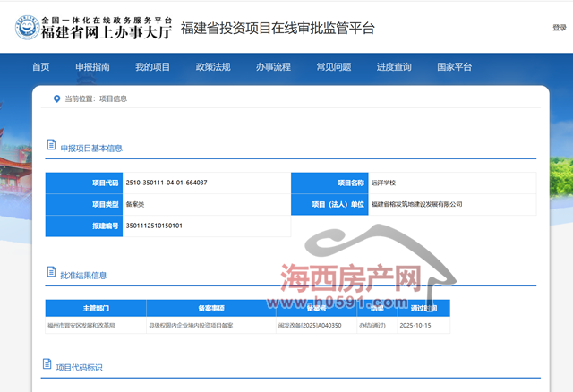
Task: Open the 办事流程 navigation item
Action: pyautogui.click(x=273, y=67)
